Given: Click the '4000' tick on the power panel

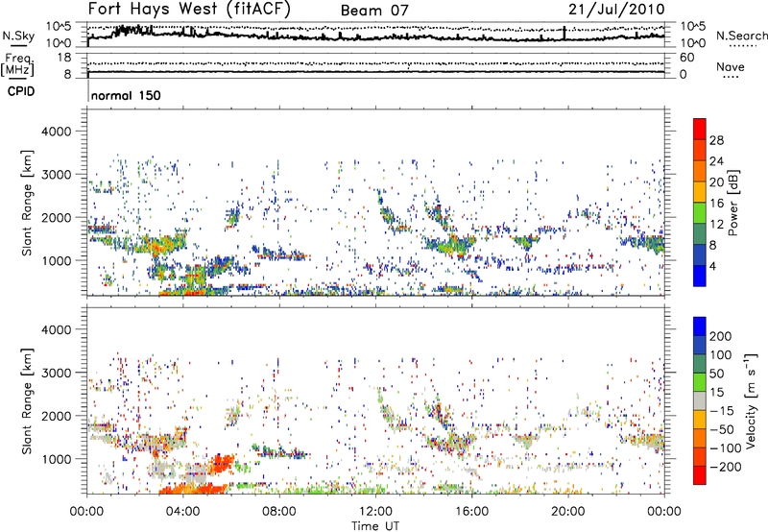Looking at the screenshot, I should 56,132.
